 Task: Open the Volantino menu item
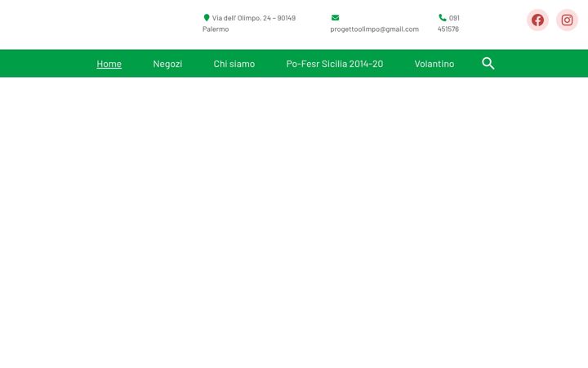(x=434, y=64)
